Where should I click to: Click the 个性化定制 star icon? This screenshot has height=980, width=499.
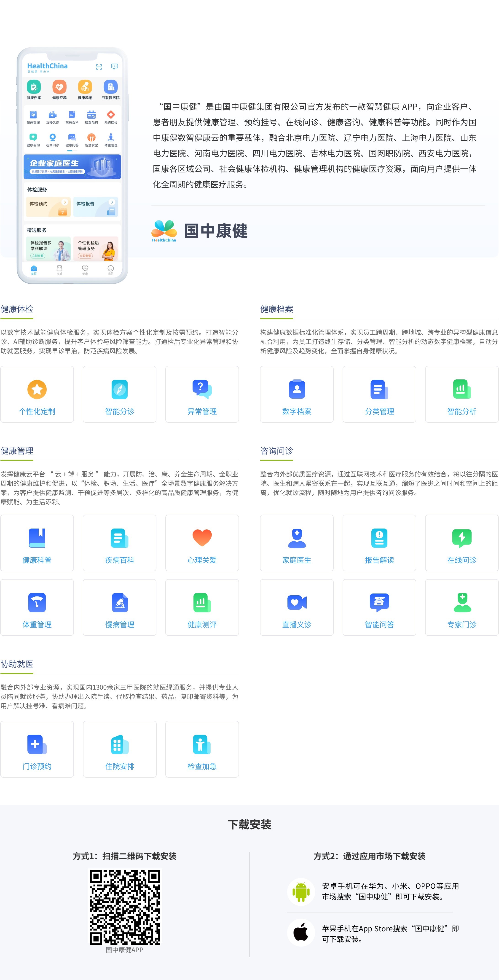pyautogui.click(x=37, y=389)
